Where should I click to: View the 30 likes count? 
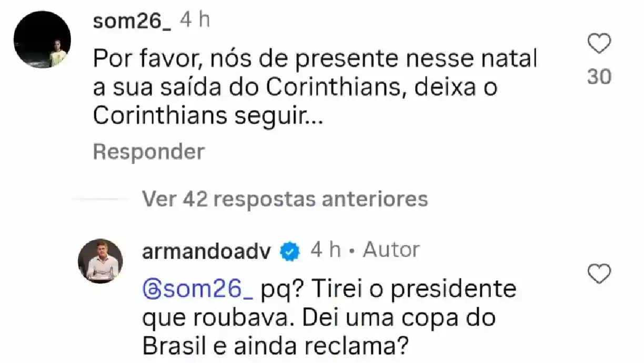(599, 77)
